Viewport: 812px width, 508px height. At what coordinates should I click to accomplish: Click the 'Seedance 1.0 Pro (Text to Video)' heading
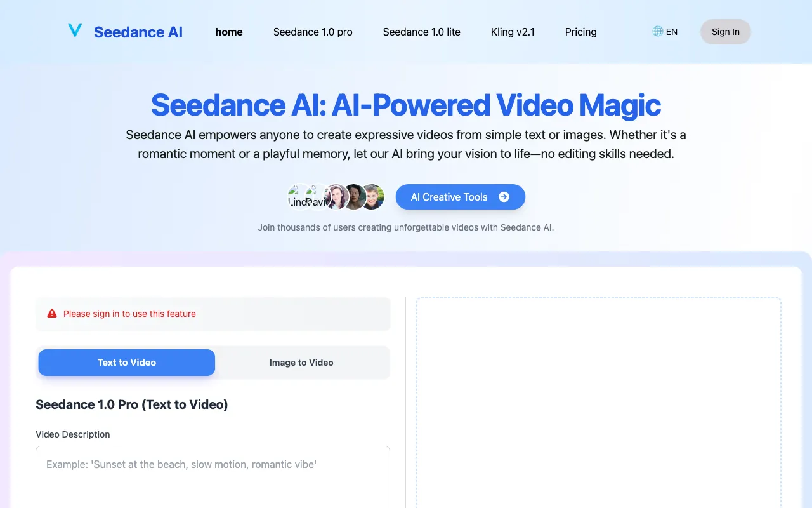(132, 404)
